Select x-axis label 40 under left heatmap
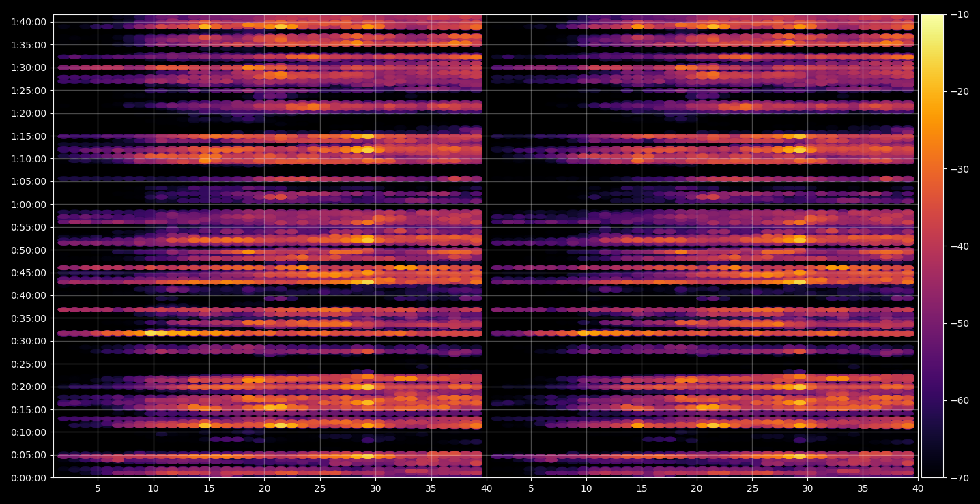 coord(487,488)
